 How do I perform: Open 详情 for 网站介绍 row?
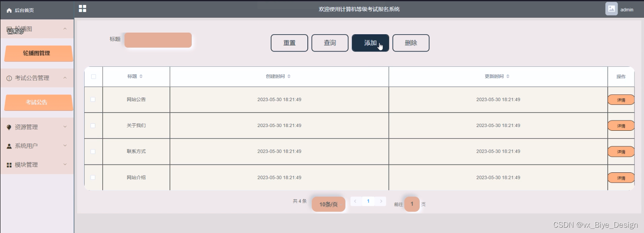tap(621, 178)
